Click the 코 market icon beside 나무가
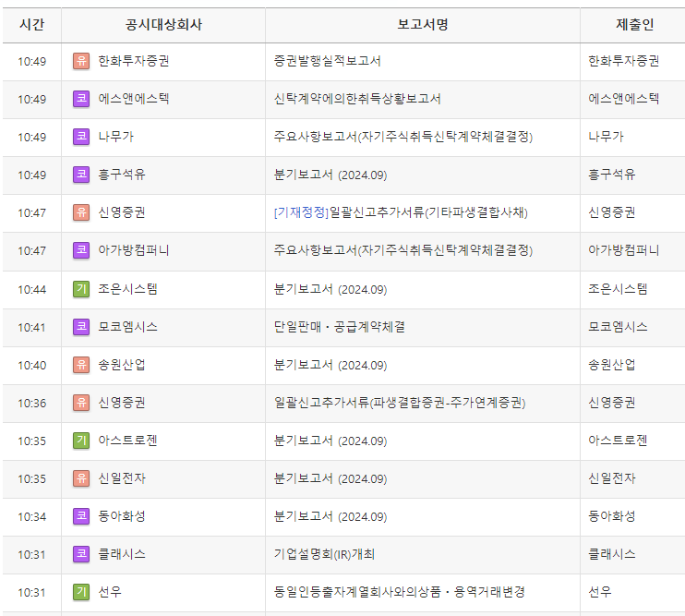Screen dimensions: 685x616 [81, 137]
